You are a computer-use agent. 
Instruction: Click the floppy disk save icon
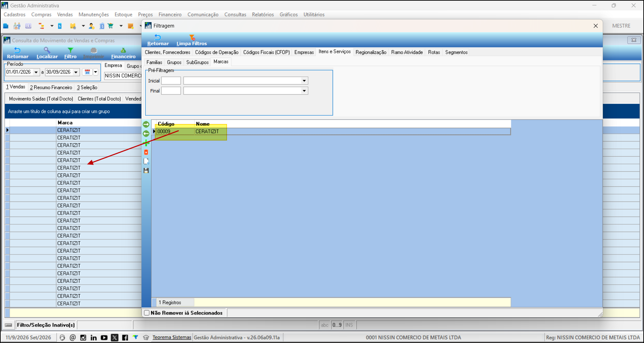tap(146, 170)
